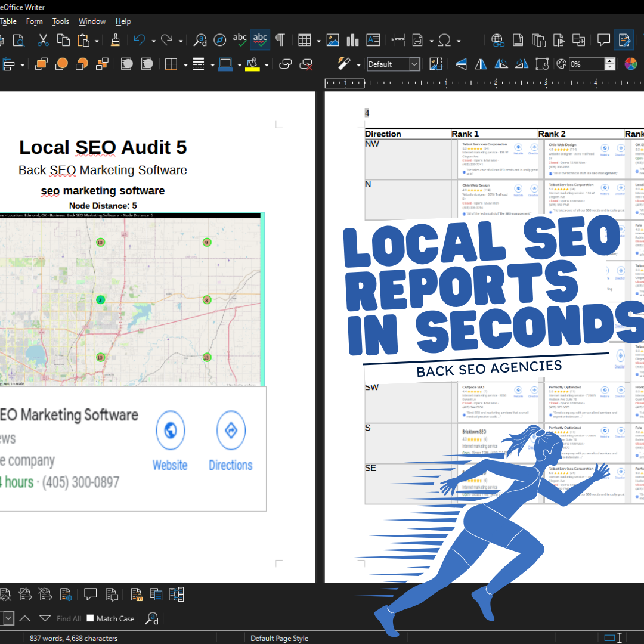Expand the Undo history dropdown arrow

point(154,41)
